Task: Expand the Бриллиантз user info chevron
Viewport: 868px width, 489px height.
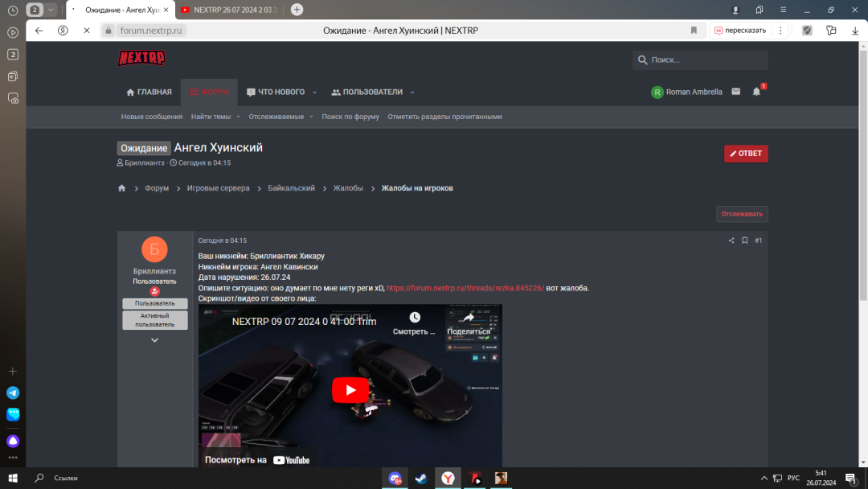Action: click(x=155, y=340)
